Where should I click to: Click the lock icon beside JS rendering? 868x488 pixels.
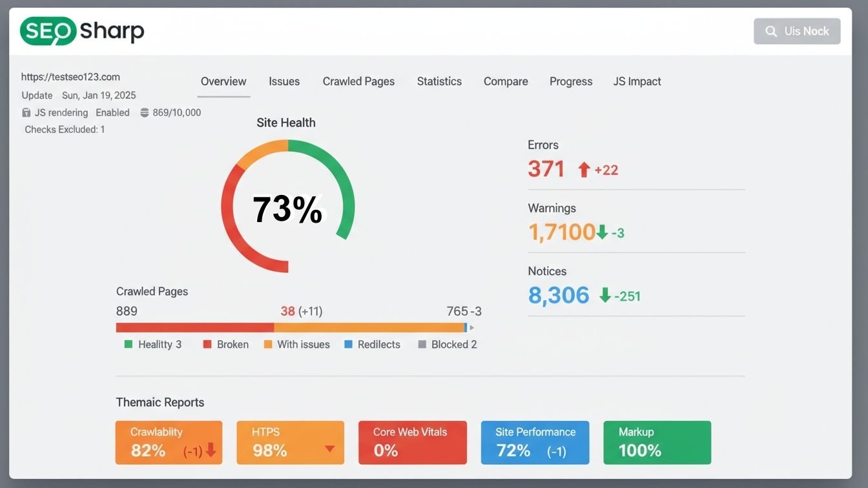click(x=26, y=112)
